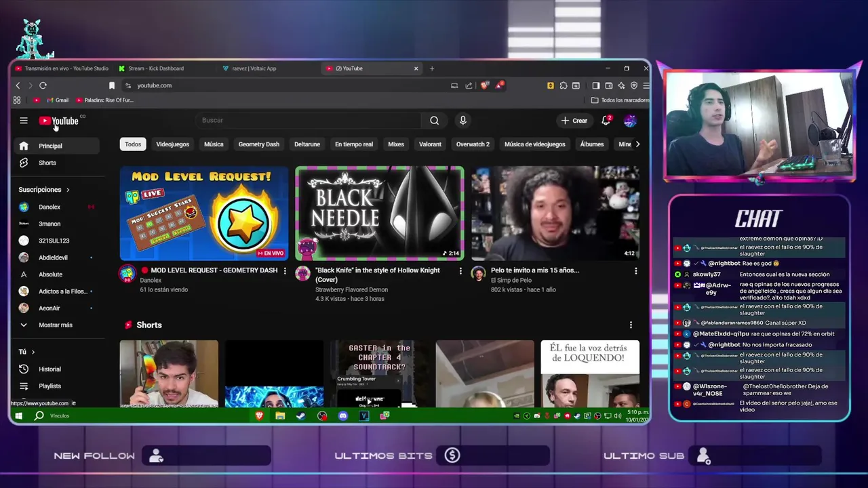The image size is (868, 488).
Task: Share this page via share icon
Action: [469, 85]
